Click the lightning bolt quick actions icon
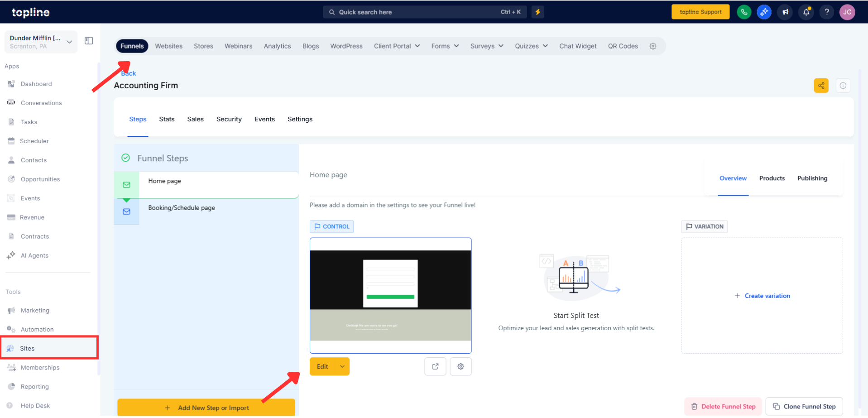This screenshot has width=868, height=418. click(538, 12)
